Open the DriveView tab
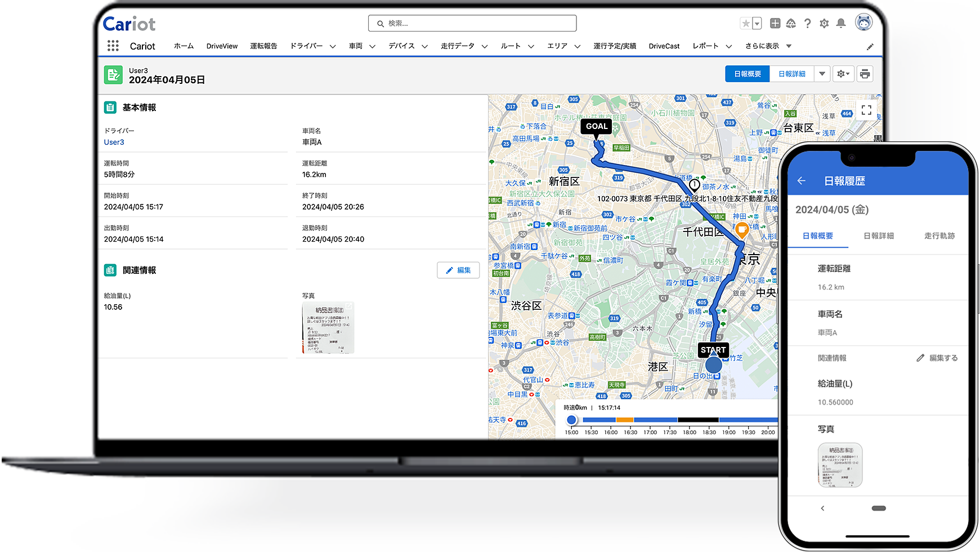The image size is (980, 552). click(222, 46)
